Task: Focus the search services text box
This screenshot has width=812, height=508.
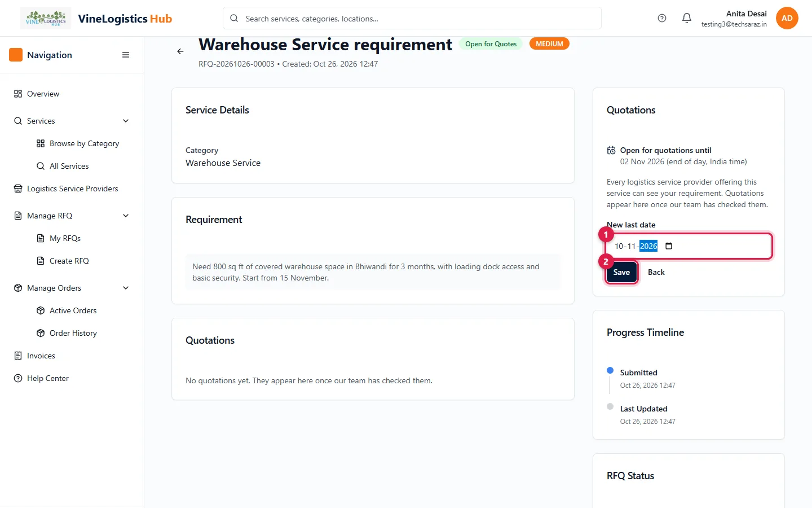Action: pyautogui.click(x=412, y=18)
